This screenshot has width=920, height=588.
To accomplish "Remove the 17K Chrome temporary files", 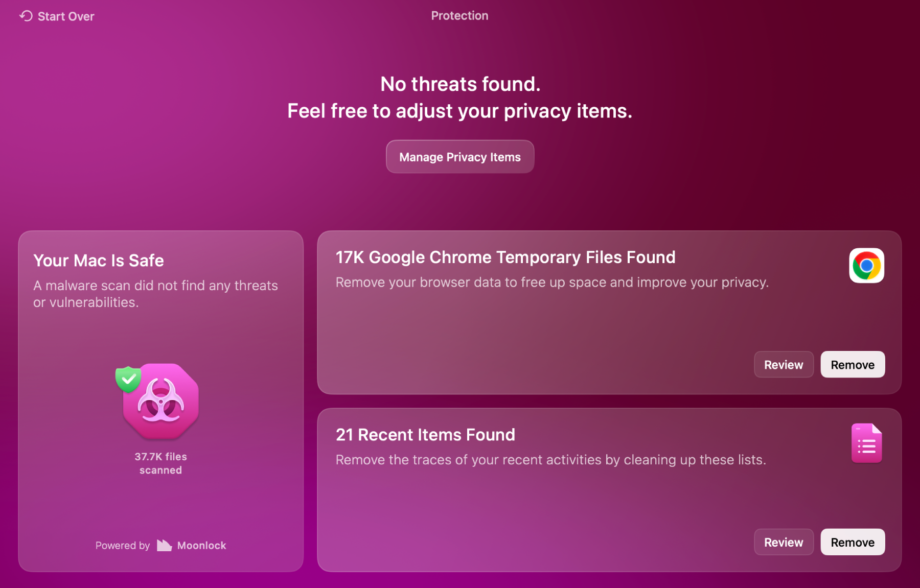I will click(852, 364).
